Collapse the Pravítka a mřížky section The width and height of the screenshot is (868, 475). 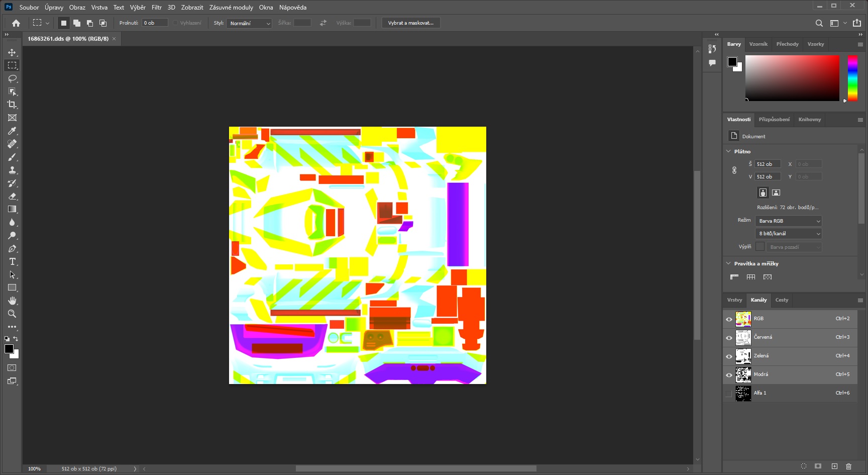point(729,263)
